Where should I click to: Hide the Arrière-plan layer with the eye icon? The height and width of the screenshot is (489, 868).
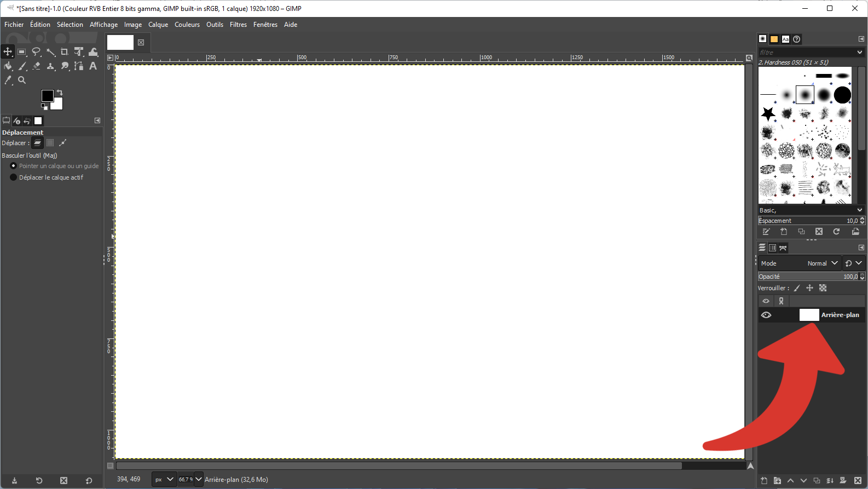766,315
